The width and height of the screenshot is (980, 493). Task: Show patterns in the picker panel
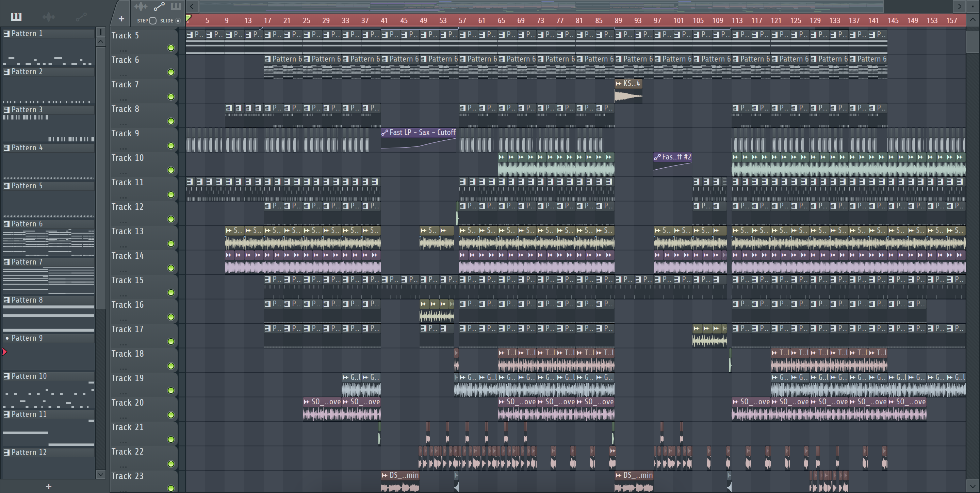(x=16, y=17)
